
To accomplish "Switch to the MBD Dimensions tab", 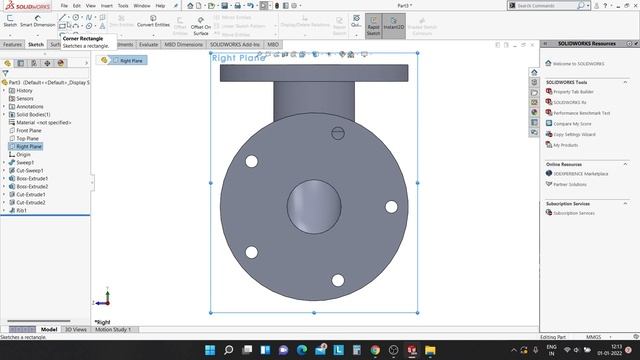I will [183, 44].
